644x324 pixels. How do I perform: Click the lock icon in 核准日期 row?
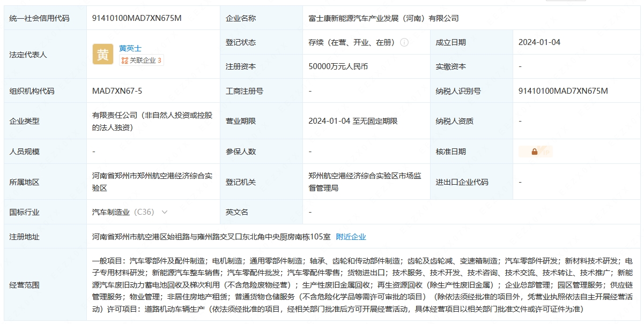pos(535,152)
